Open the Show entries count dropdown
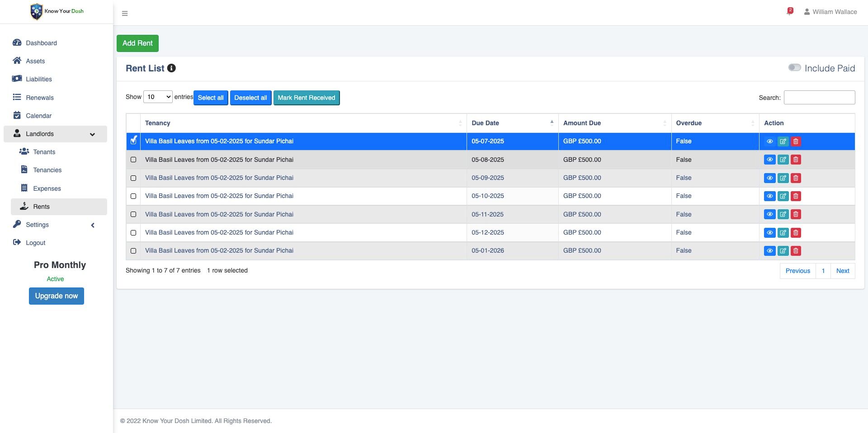 click(x=158, y=97)
